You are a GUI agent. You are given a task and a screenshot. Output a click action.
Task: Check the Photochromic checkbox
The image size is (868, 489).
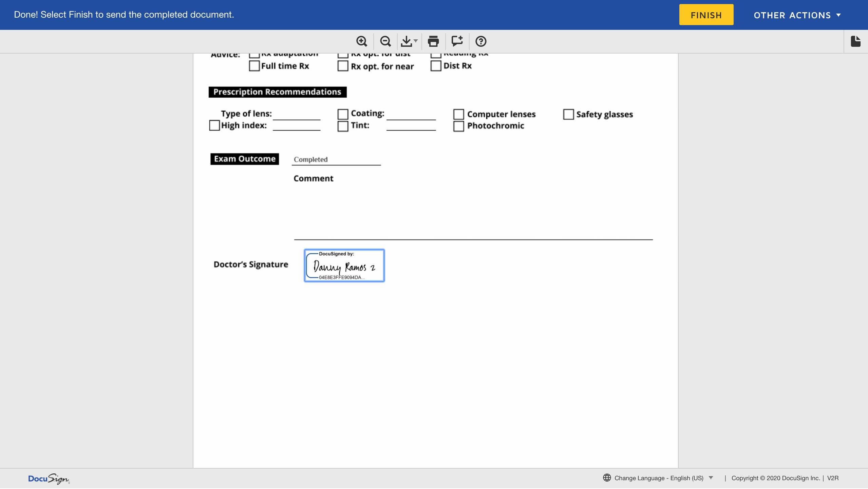[x=458, y=126]
